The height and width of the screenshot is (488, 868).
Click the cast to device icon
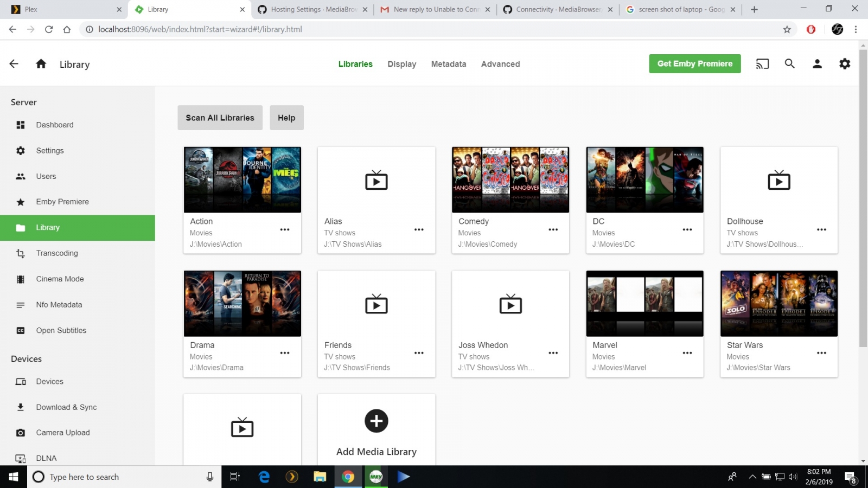(x=762, y=64)
